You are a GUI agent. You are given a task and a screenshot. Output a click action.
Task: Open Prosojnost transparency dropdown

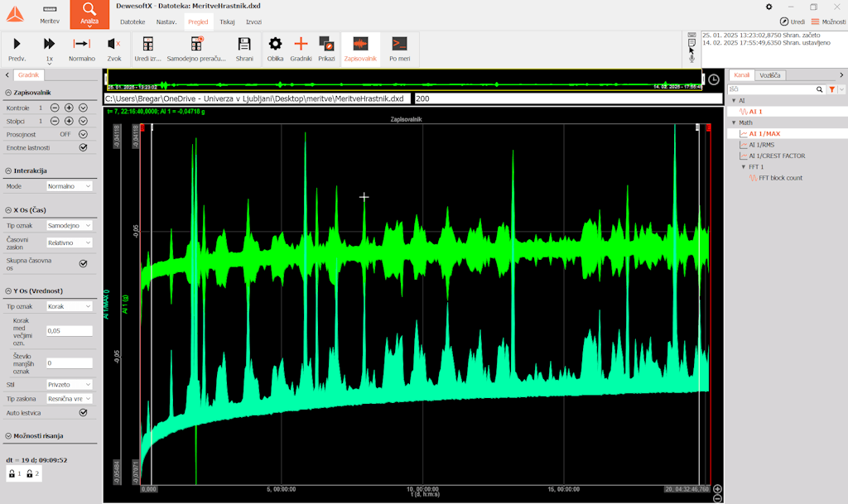tap(84, 135)
